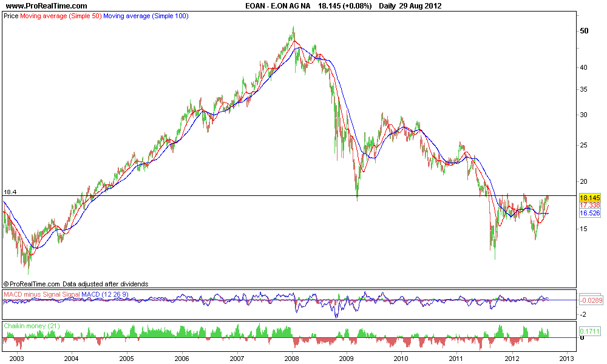Click the 2004 year label on the time axis
607x364 pixels.
[x=71, y=358]
